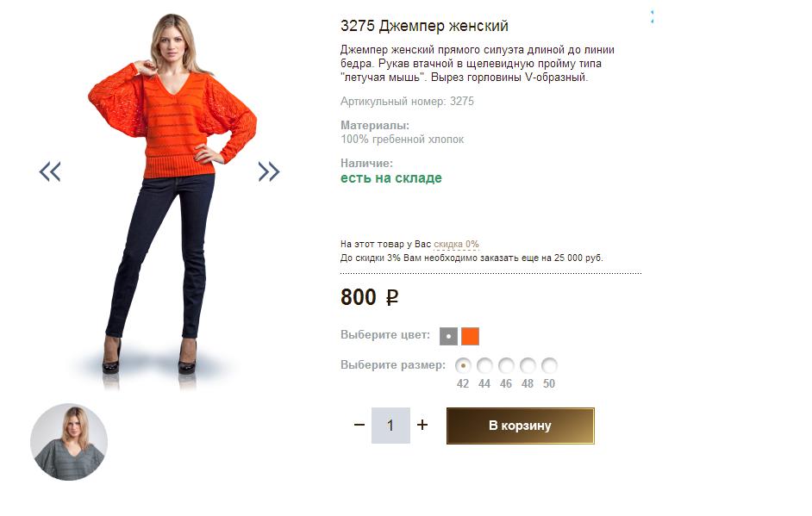Increase quantity with the plus sign

pyautogui.click(x=422, y=425)
